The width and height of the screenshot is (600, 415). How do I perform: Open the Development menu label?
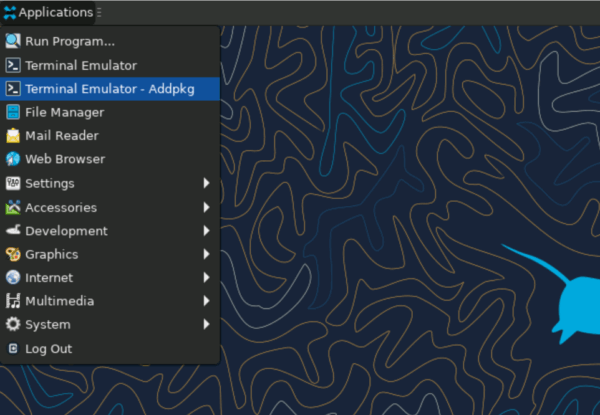[66, 231]
